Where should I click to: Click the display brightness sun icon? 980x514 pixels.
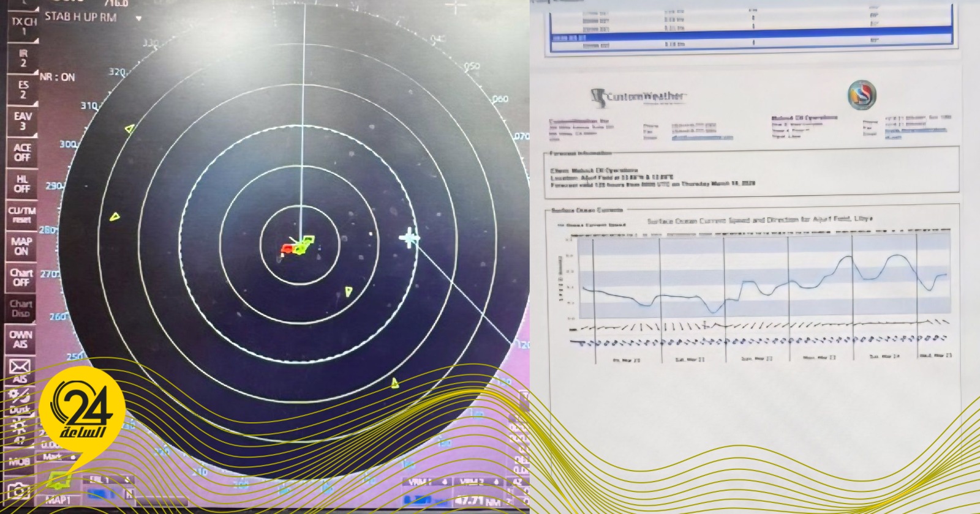pyautogui.click(x=20, y=426)
